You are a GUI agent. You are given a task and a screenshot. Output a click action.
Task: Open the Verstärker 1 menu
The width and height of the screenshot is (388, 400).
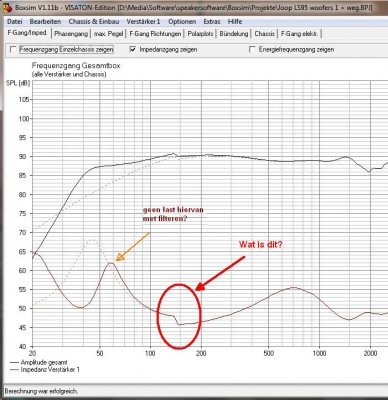tap(143, 22)
